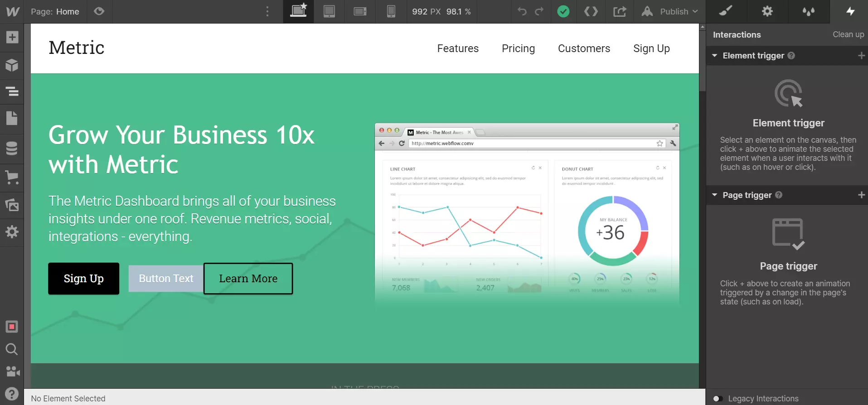Viewport: 868px width, 405px height.
Task: Click the No Element Selected breadcrumb
Action: point(68,399)
